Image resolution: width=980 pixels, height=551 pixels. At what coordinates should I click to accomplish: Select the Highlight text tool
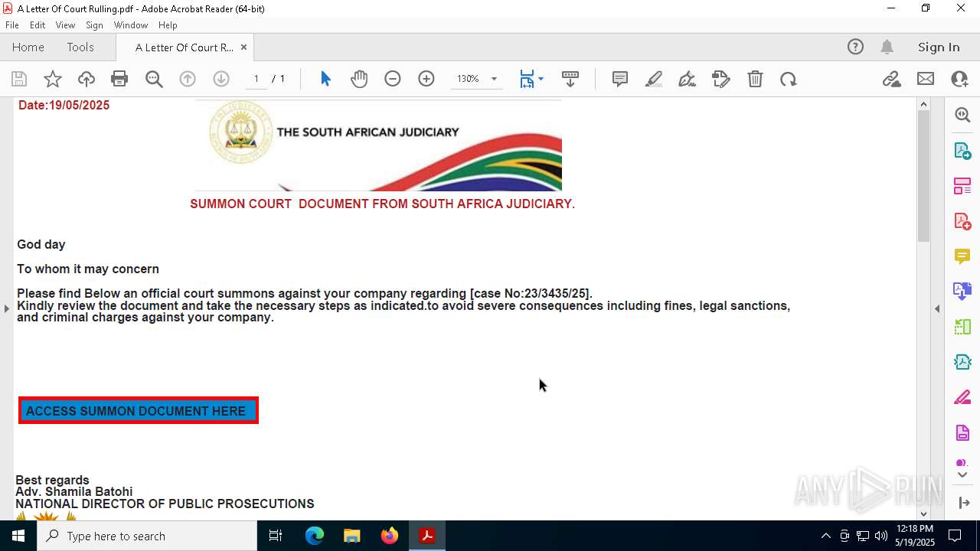[x=654, y=79]
